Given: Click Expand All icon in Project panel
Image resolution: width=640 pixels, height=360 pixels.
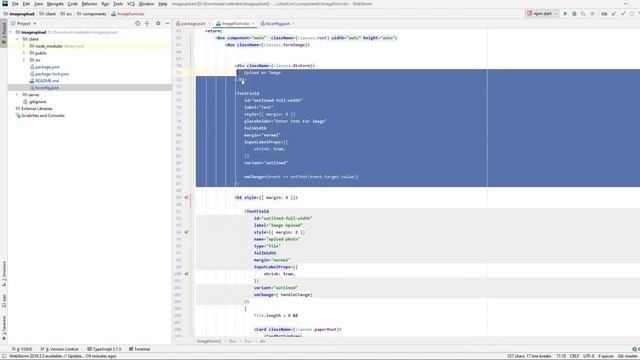Looking at the screenshot, I should (x=147, y=24).
